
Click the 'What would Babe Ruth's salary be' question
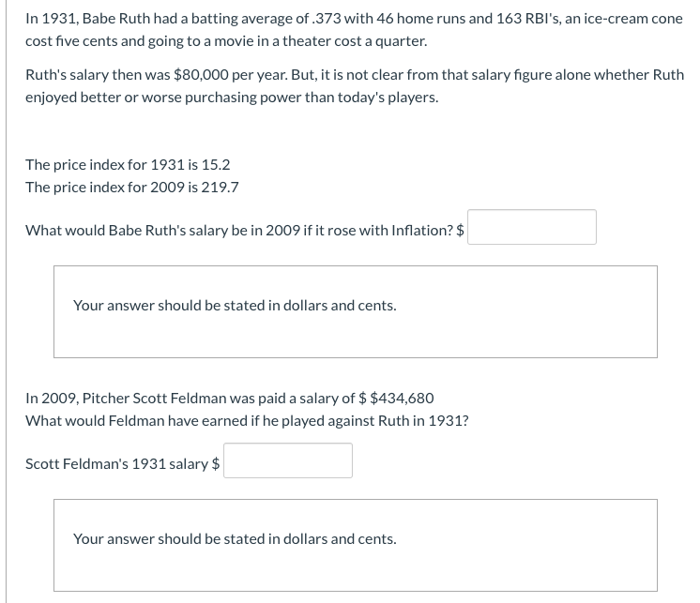[x=245, y=230]
